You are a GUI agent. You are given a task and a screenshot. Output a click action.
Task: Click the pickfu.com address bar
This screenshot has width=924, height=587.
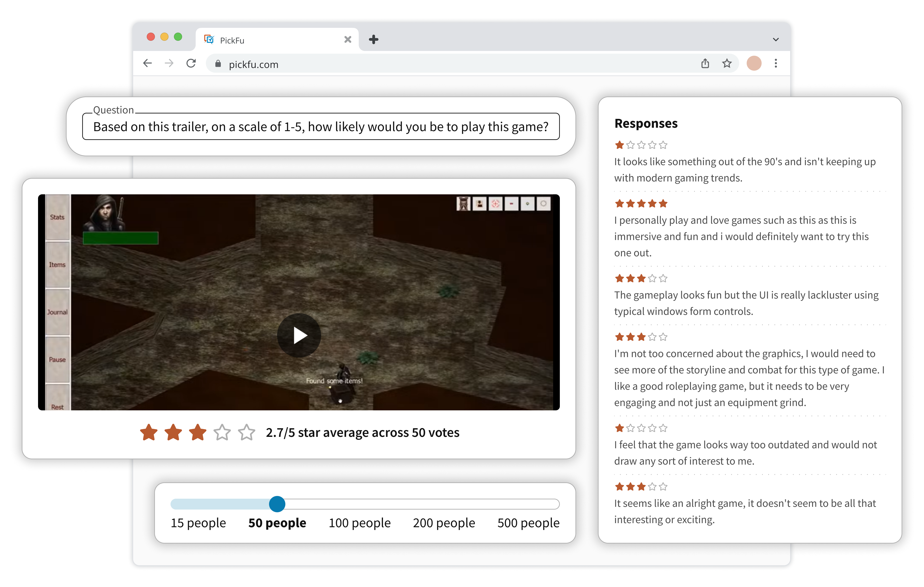[x=422, y=64]
